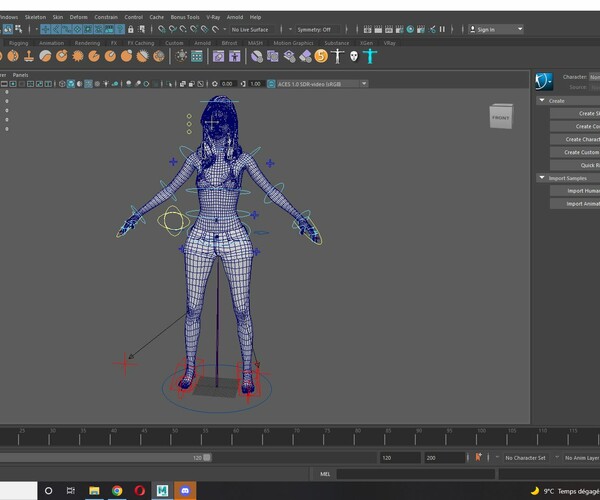600x500 pixels.
Task: Enable the Snap to curves magnet icon
Action: [x=172, y=29]
